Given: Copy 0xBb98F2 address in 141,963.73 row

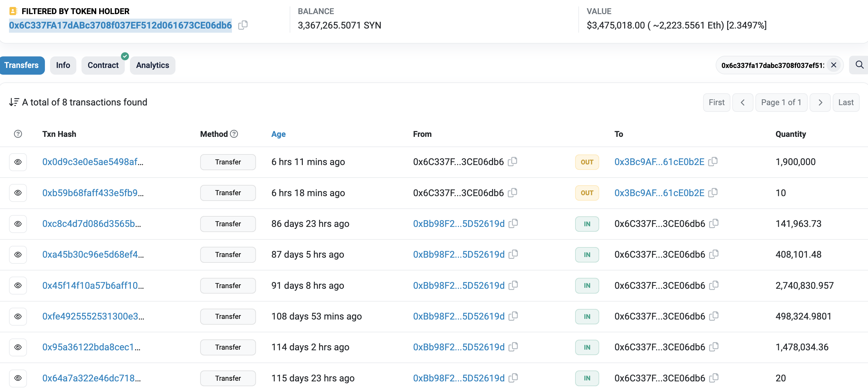Looking at the screenshot, I should click(513, 224).
